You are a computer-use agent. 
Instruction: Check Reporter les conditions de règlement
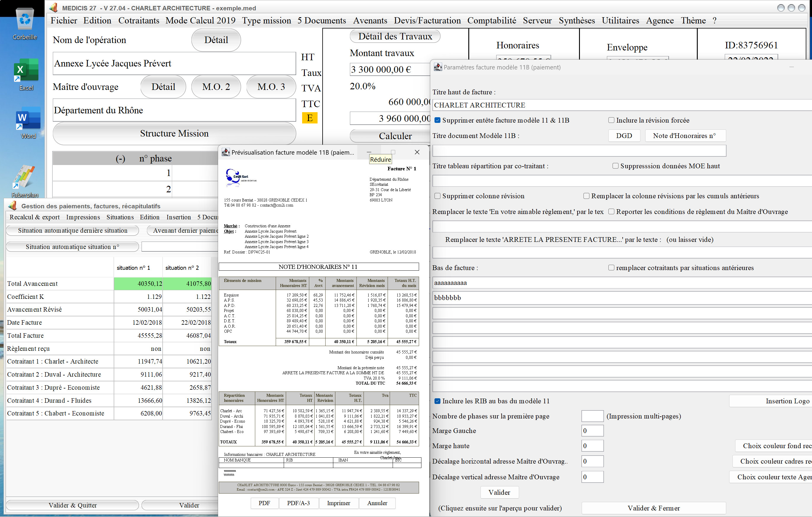pyautogui.click(x=611, y=211)
